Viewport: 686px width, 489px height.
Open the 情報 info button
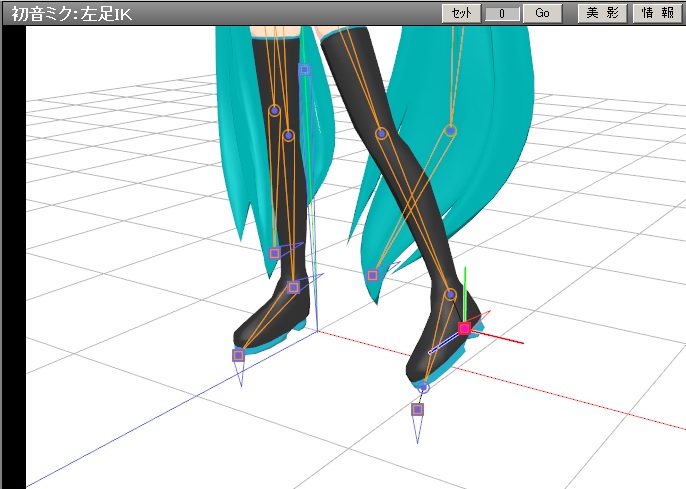coord(658,14)
